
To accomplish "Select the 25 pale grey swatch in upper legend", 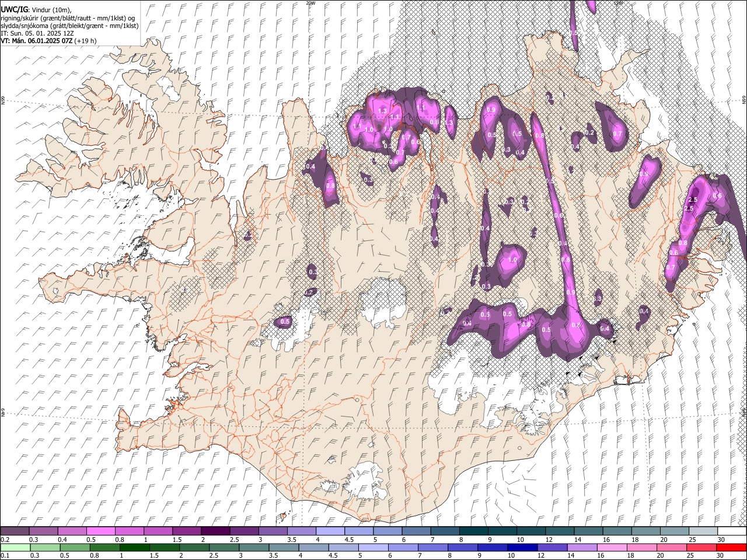I will point(703,531).
